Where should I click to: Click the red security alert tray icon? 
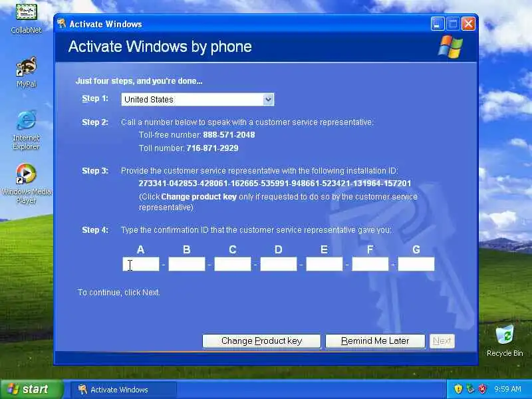pos(482,389)
